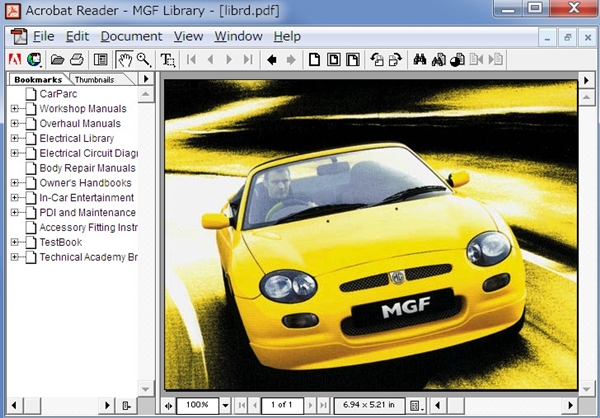Click document vertical scrollbar down arrow

[586, 389]
